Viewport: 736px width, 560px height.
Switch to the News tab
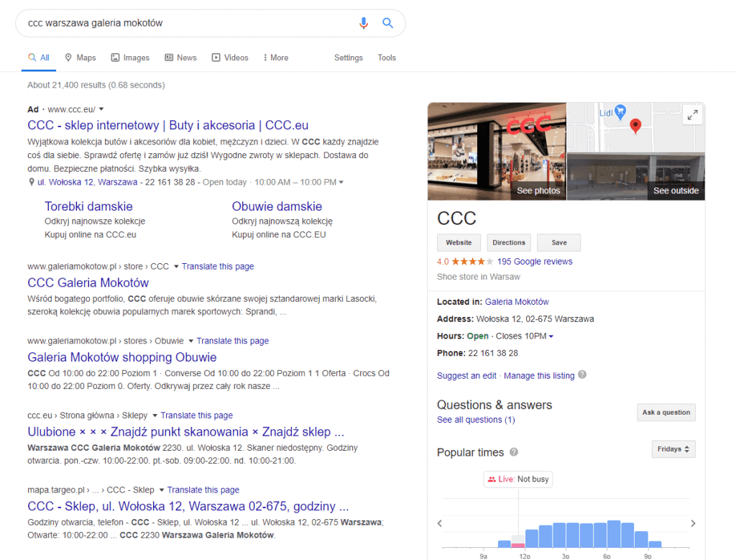tap(180, 58)
